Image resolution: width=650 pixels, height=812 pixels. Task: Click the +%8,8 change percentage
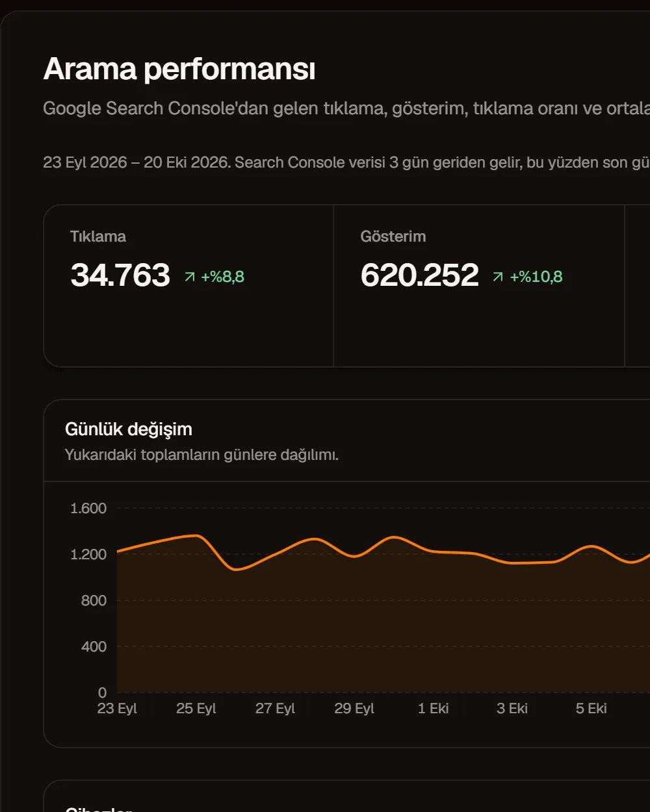click(x=222, y=277)
